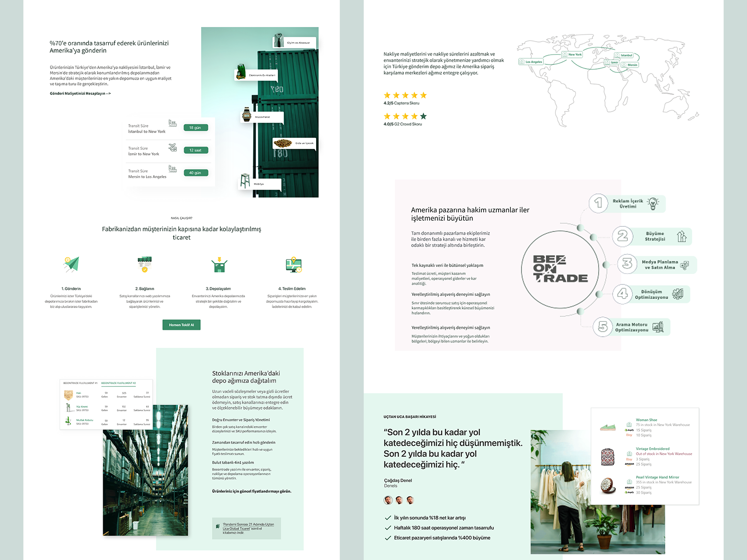Click the Mutfak Robotu product thumbnail
Image resolution: width=747 pixels, height=560 pixels.
tap(69, 421)
